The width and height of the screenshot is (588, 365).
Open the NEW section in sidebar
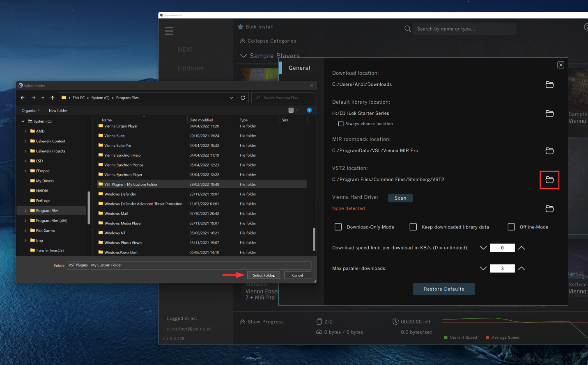(x=185, y=50)
